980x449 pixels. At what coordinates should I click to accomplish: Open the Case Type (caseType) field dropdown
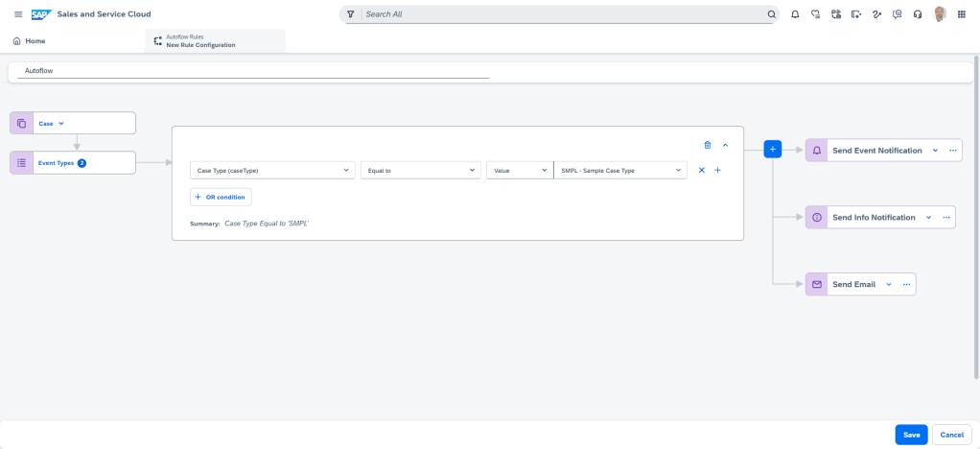(x=272, y=170)
